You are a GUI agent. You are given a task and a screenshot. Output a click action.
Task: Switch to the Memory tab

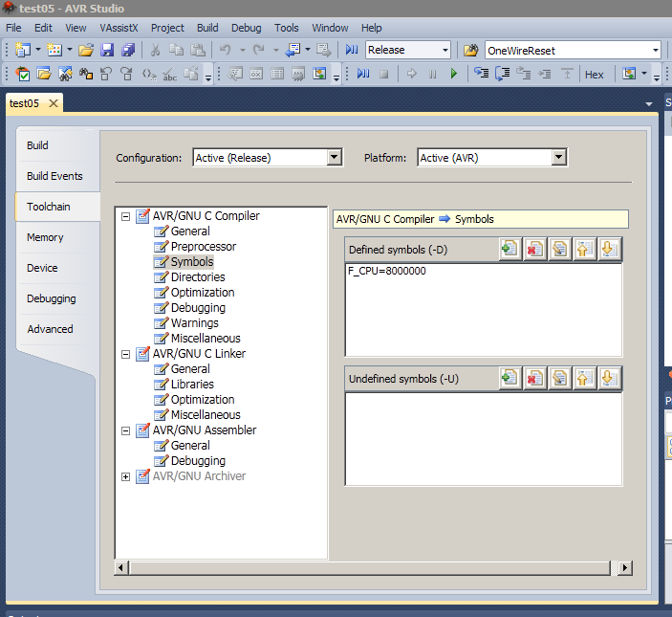(45, 237)
